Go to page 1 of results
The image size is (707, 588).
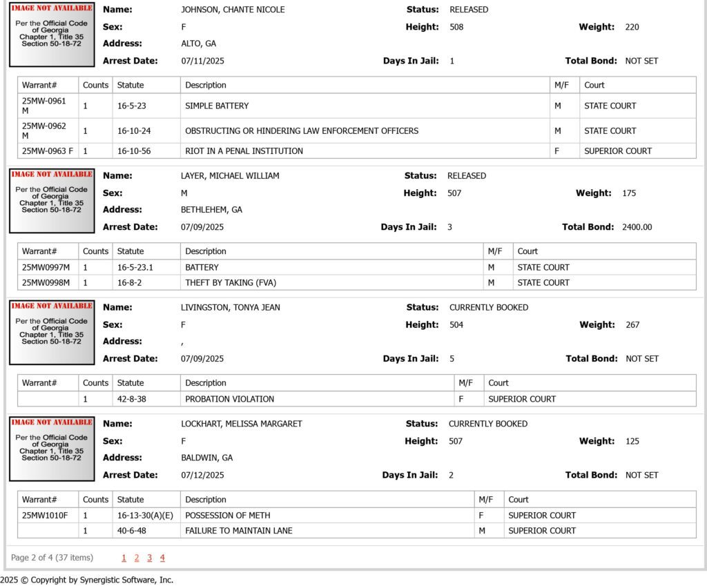[124, 558]
